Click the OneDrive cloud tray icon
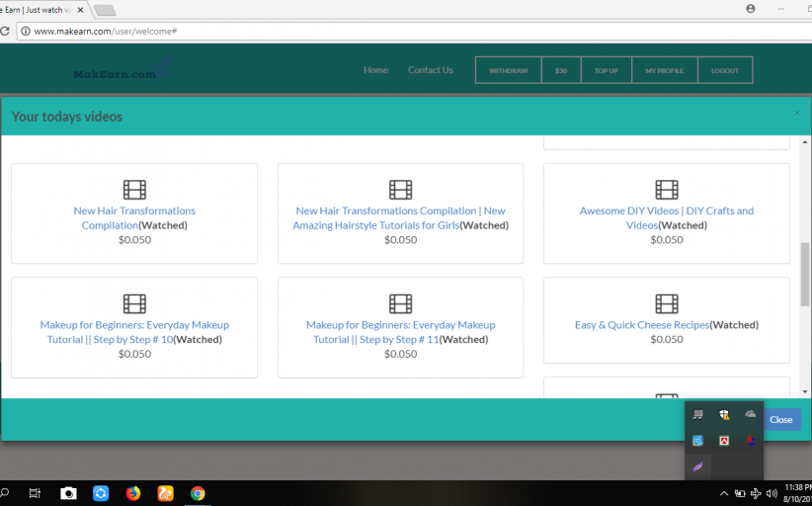This screenshot has height=506, width=812. tap(751, 415)
